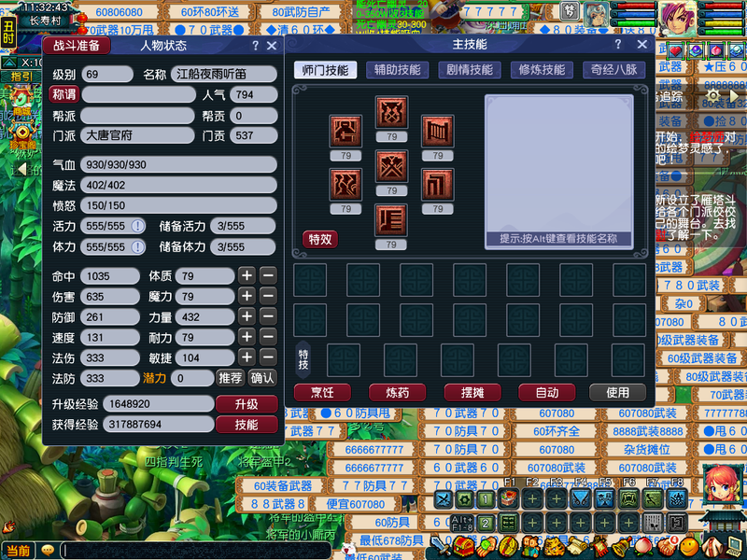Use the F8 blue splash skill shortcut
Image resolution: width=747 pixels, height=560 pixels.
click(677, 499)
